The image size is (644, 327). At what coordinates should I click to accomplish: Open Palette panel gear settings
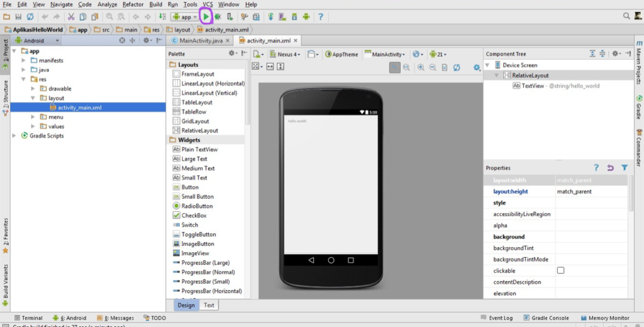[233, 53]
